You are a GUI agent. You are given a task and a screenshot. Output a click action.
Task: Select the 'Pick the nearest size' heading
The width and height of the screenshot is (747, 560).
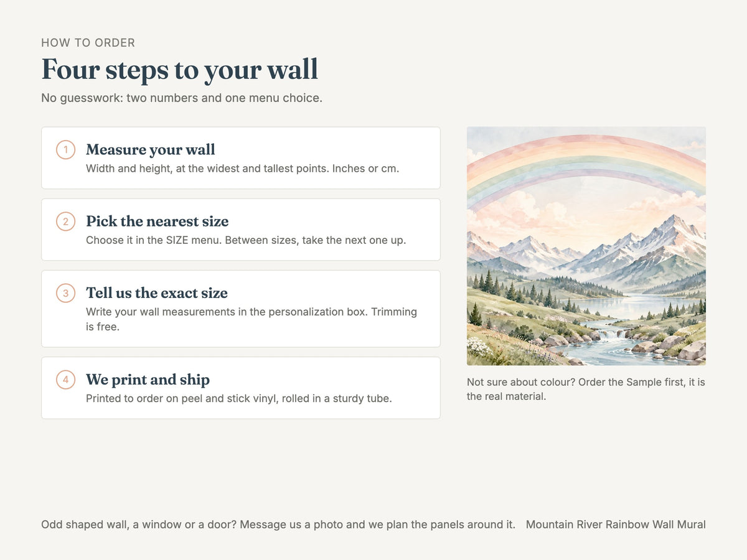tap(157, 221)
